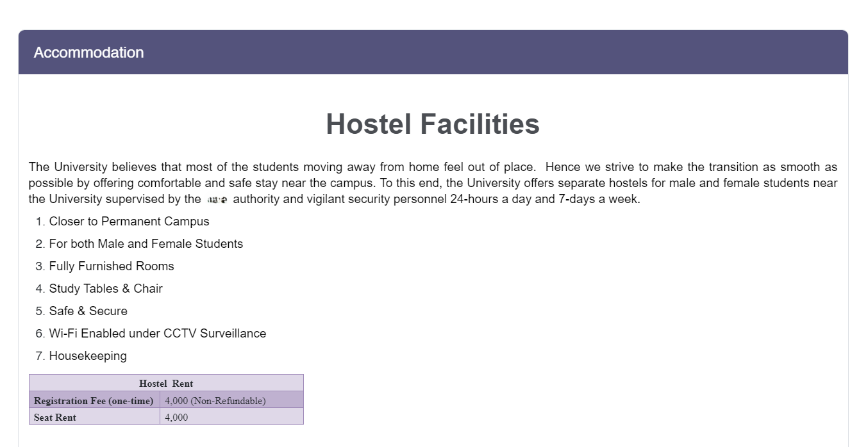This screenshot has width=868, height=447.
Task: Click the 'Housekeeping' list item
Action: point(88,356)
